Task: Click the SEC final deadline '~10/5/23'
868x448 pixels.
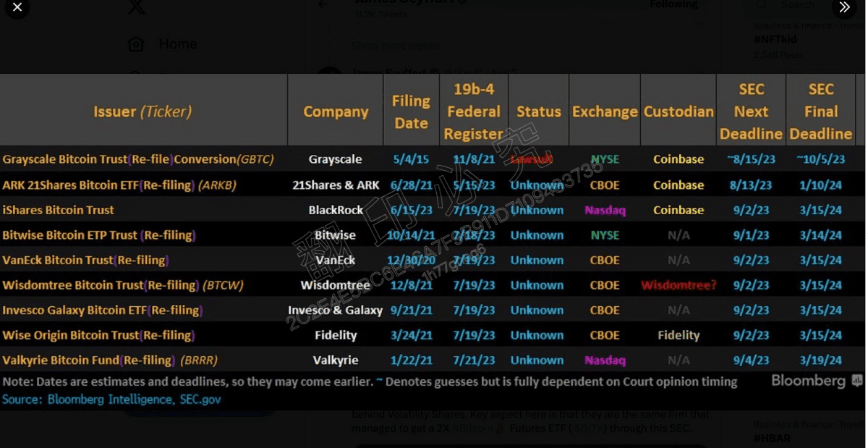Action: coord(821,159)
